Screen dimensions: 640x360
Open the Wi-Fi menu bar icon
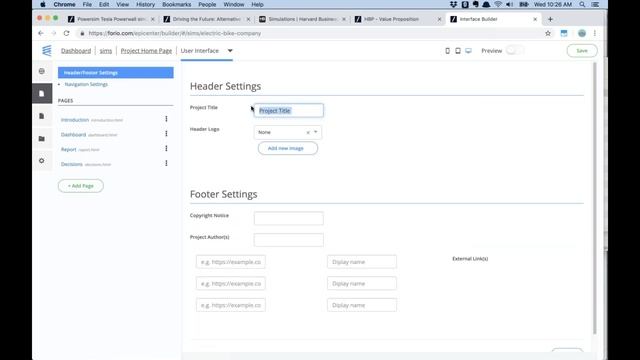(498, 4)
